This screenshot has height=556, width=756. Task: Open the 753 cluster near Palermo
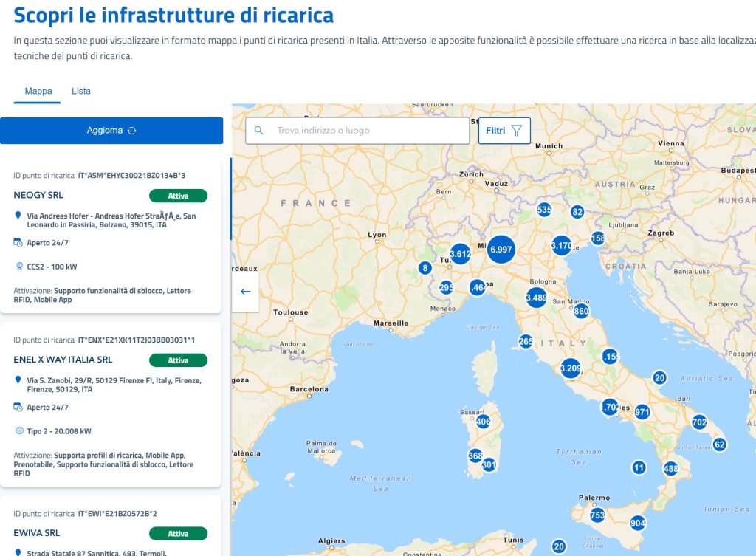[x=597, y=515]
